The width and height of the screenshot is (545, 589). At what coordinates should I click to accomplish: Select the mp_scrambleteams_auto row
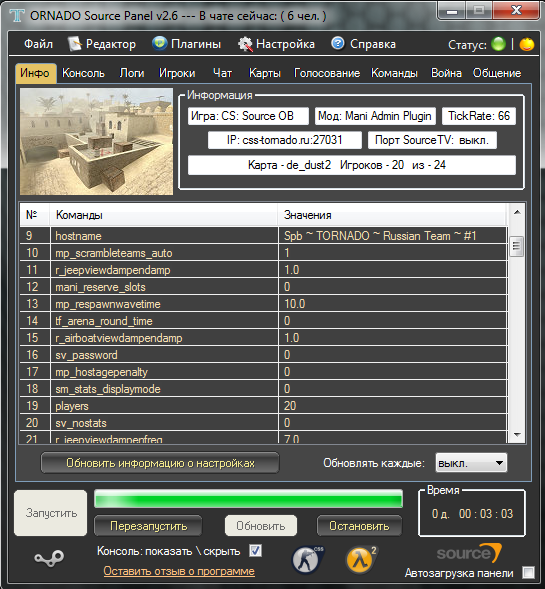(x=263, y=253)
